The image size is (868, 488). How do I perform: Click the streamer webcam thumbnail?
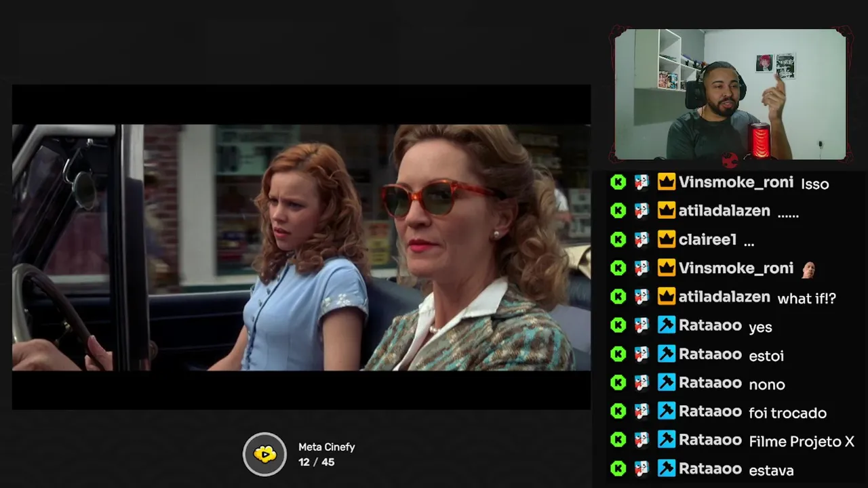pyautogui.click(x=730, y=95)
